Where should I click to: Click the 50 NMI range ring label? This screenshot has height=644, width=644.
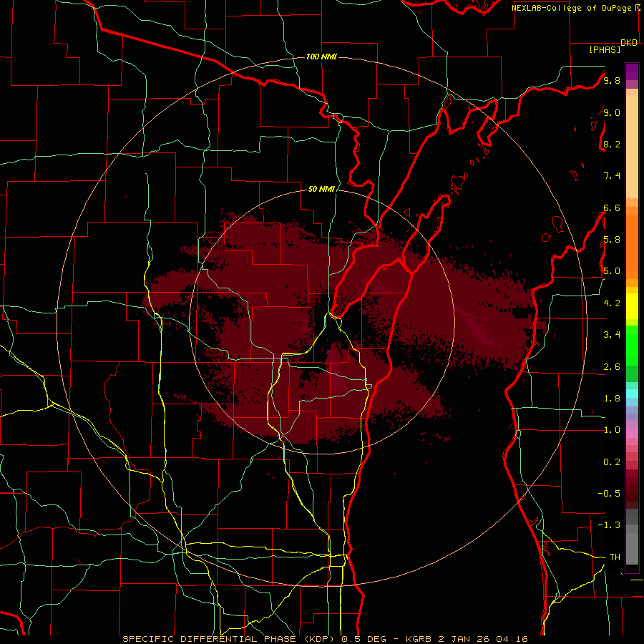point(321,189)
